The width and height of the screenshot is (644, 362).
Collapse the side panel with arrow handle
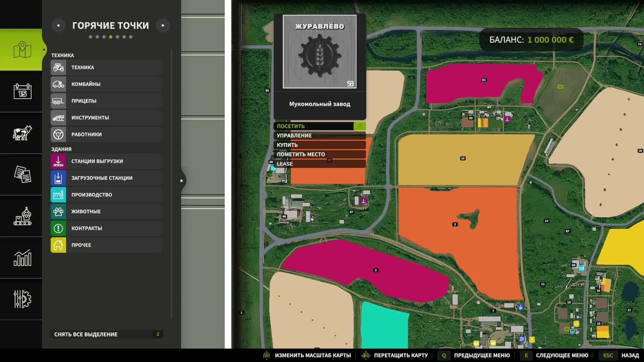pyautogui.click(x=182, y=181)
